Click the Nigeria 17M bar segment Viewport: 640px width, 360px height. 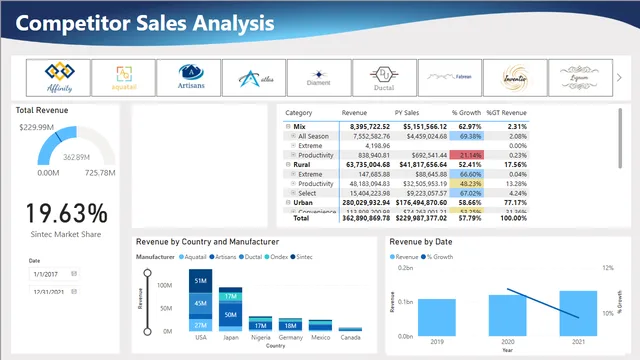pos(260,326)
